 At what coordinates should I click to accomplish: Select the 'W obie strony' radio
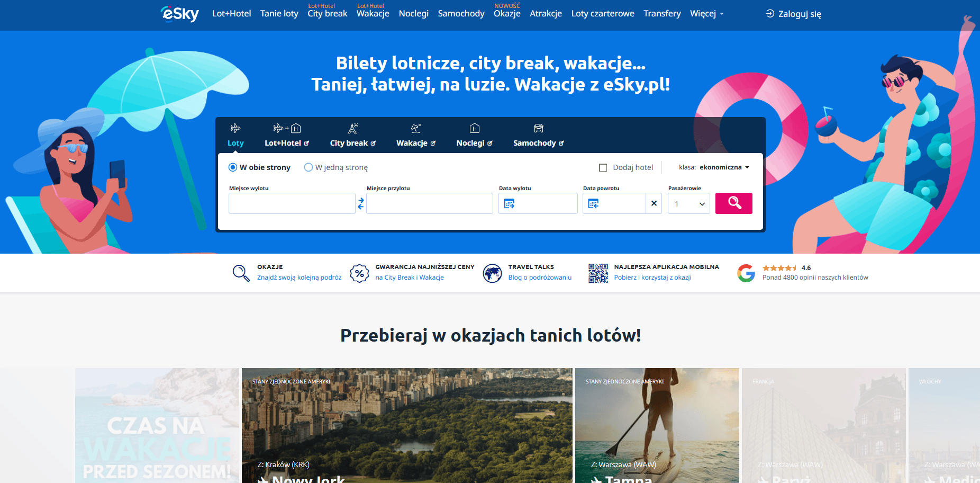(233, 167)
